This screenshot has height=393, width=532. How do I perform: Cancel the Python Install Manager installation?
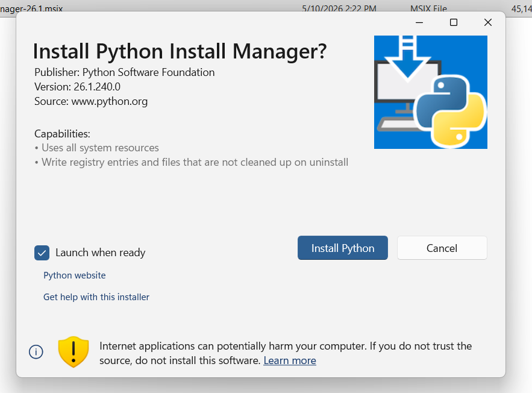point(442,248)
